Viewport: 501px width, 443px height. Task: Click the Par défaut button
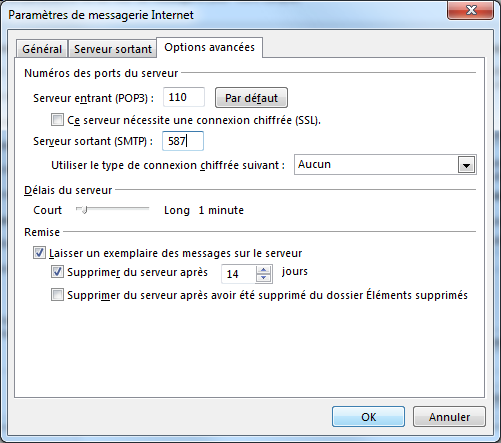coord(251,98)
